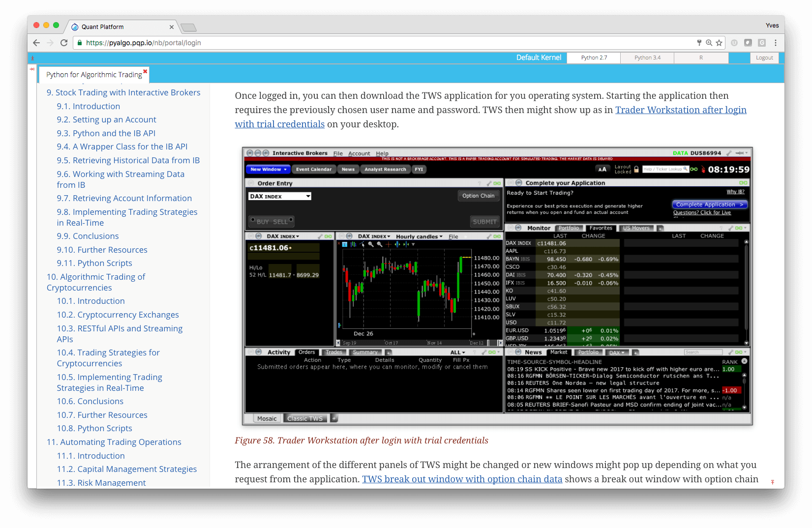This screenshot has width=812, height=528.
Task: Follow TWS break out window link
Action: click(462, 479)
